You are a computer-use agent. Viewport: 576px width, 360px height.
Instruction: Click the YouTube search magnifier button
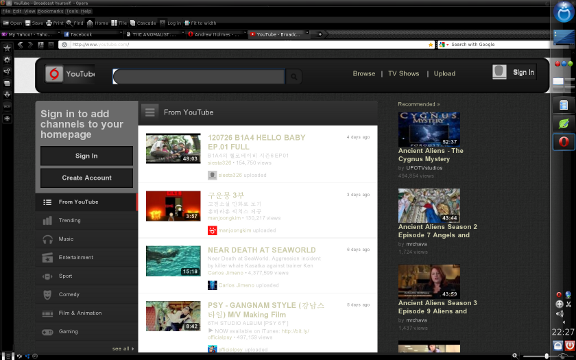294,76
